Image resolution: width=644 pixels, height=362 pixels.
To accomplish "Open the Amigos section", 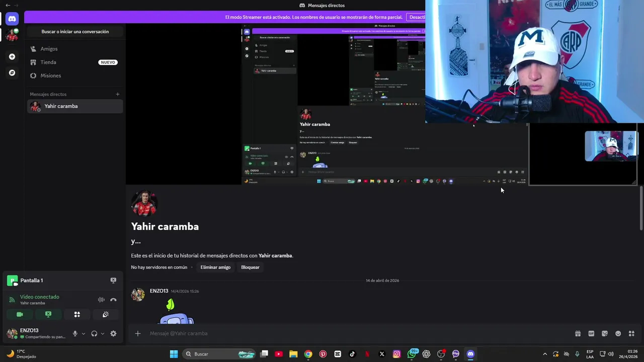I will pyautogui.click(x=75, y=49).
